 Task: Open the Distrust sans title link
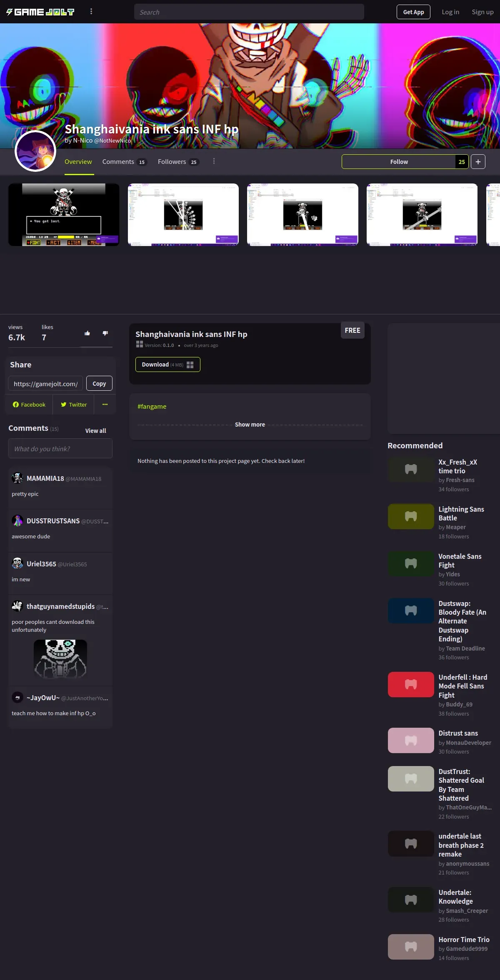point(458,733)
